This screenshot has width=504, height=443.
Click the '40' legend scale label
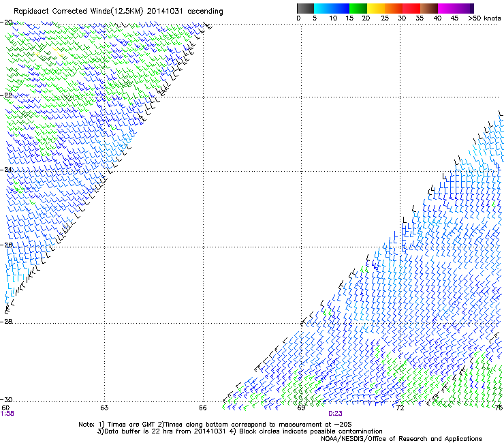tap(437, 18)
